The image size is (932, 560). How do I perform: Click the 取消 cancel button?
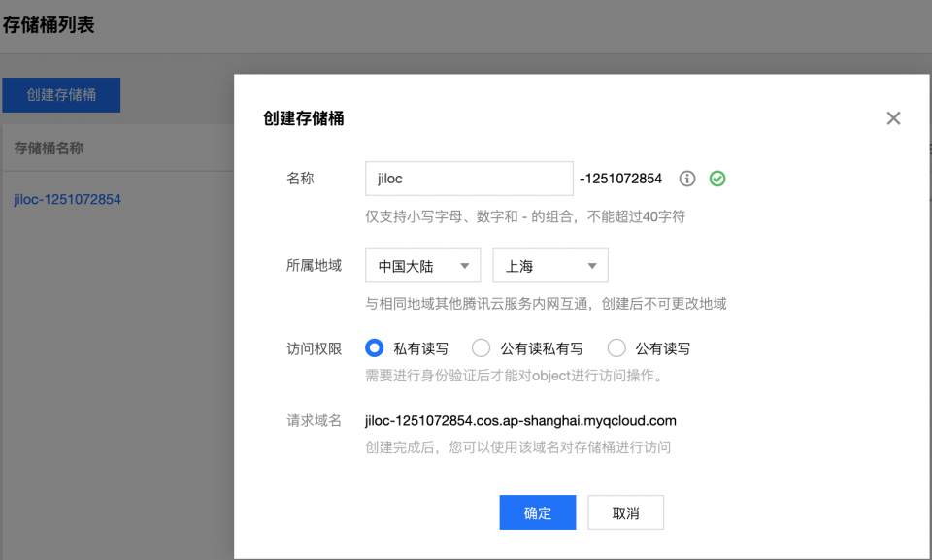coord(626,512)
